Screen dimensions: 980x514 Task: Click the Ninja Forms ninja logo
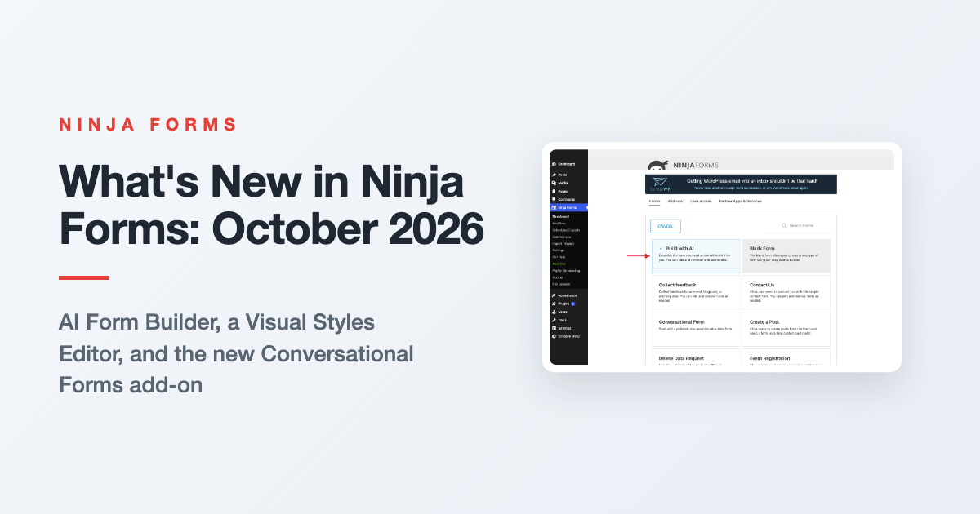(657, 166)
